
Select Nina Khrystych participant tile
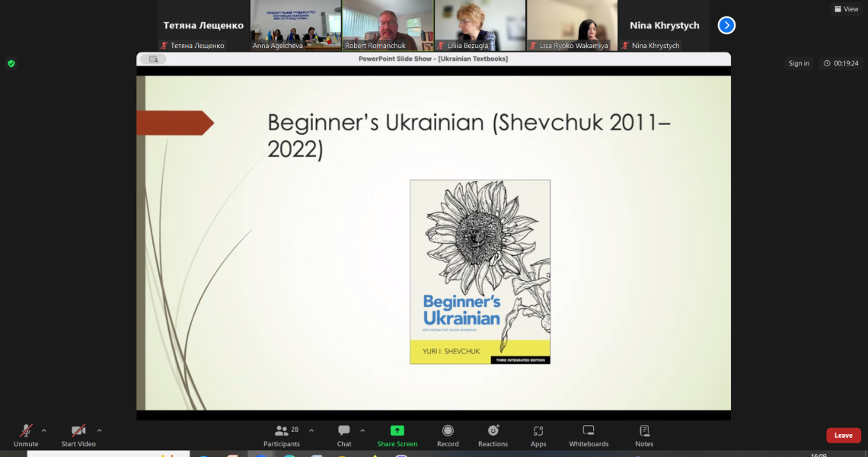point(664,25)
